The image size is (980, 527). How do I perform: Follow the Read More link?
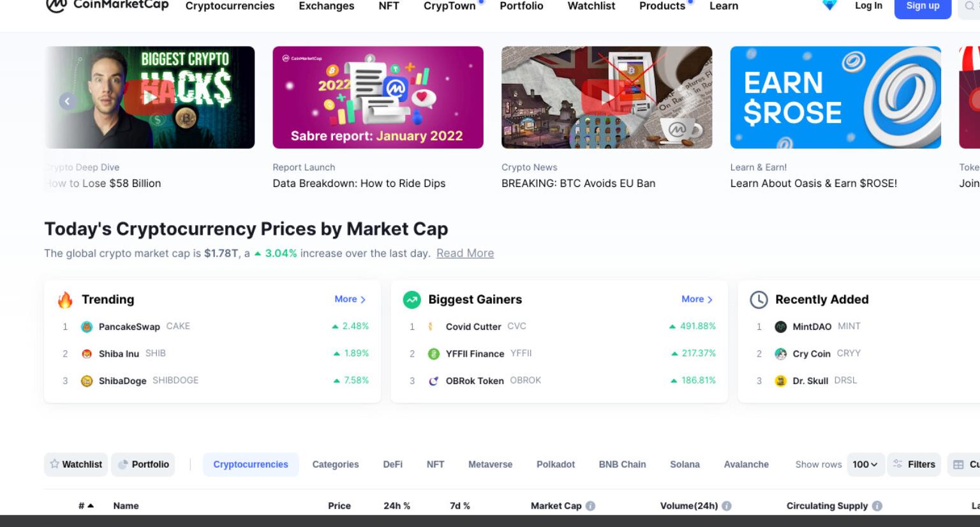[x=465, y=253]
